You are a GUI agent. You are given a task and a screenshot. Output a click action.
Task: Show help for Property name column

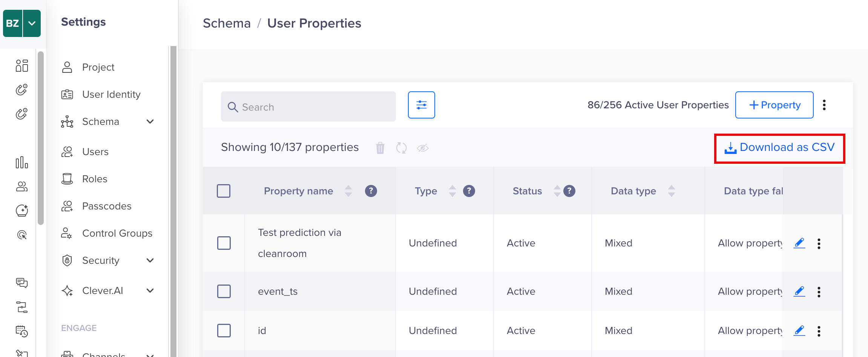tap(371, 191)
